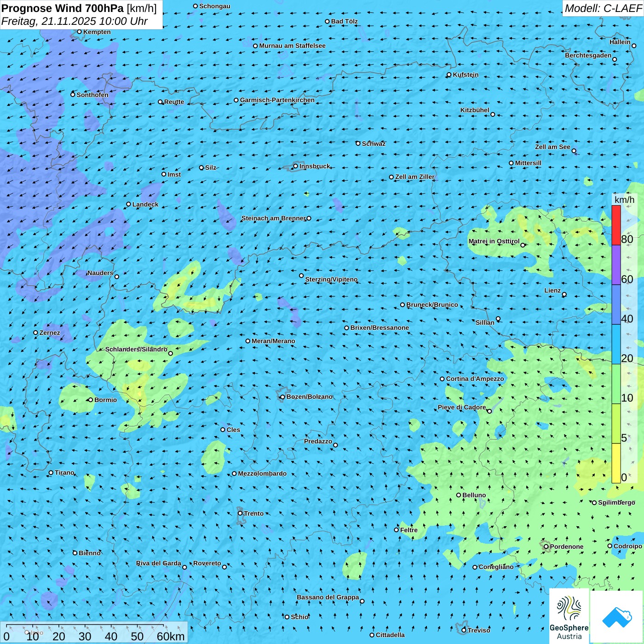
Task: Click the Sonthofen city marker
Action: (x=73, y=94)
